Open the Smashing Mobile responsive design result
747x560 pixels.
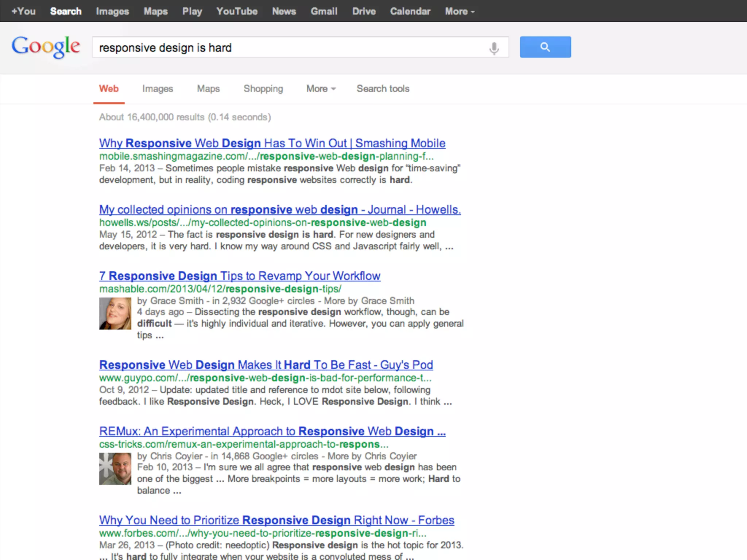click(x=272, y=143)
